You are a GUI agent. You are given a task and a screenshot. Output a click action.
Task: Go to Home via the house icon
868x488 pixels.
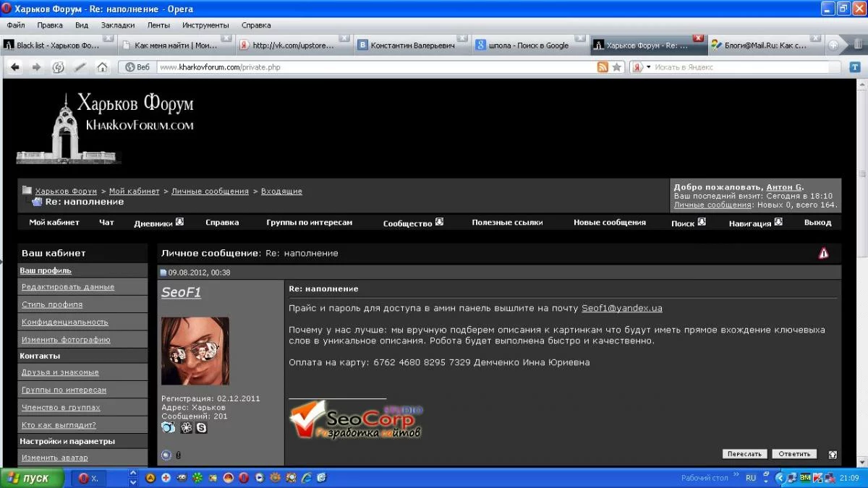tap(102, 67)
